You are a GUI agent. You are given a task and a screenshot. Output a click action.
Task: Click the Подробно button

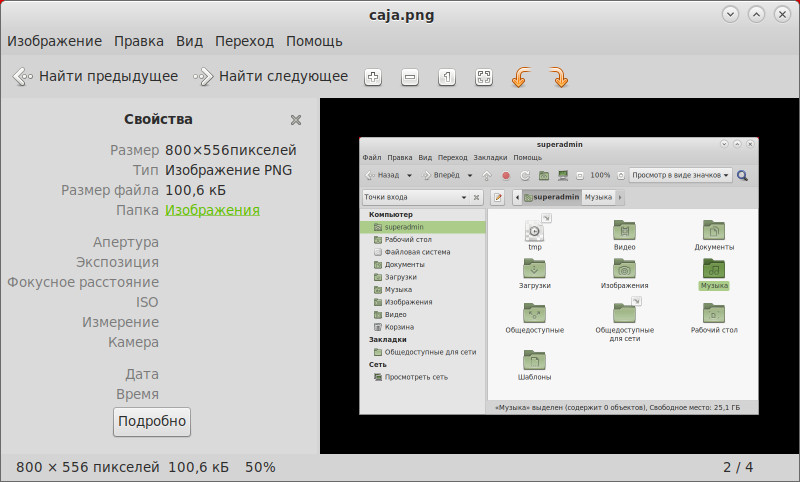pos(152,421)
